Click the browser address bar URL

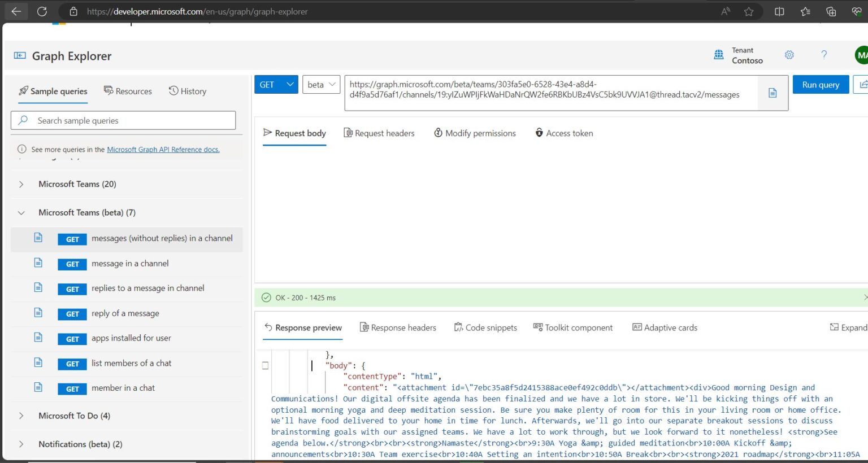coord(197,11)
